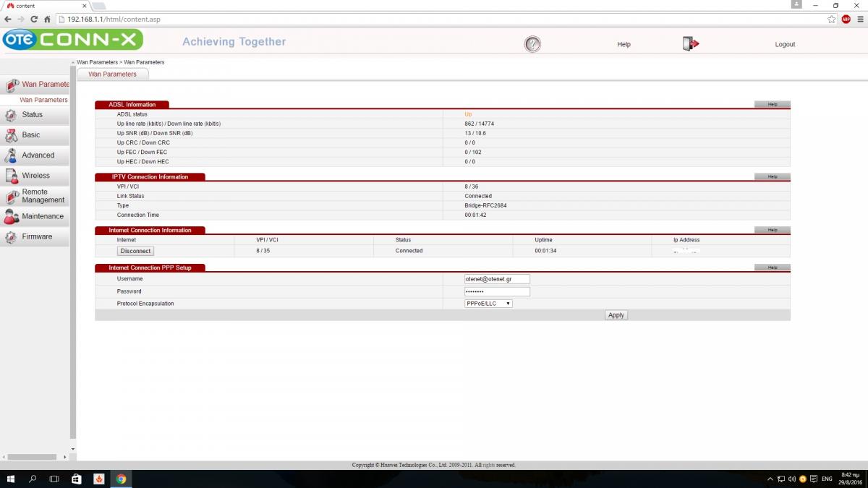Select Wan Parameters sidebar sub-item
Screen dimensions: 868x488
coord(43,100)
